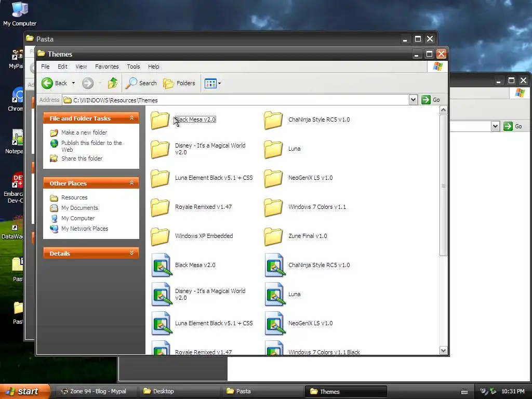532x399 pixels.
Task: Click the scrollbar up arrow in Themes window
Action: 443,110
